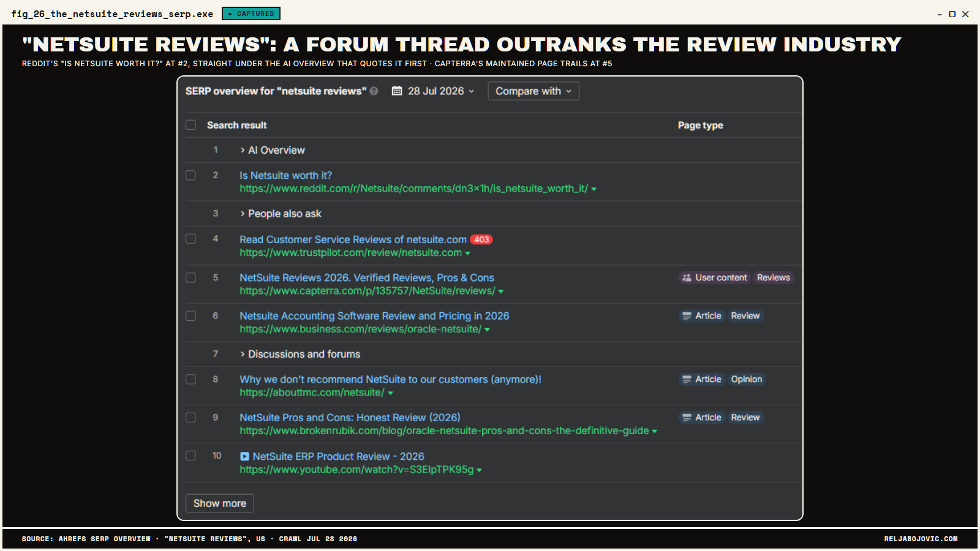The image size is (980, 551).
Task: Open Why we don't recommend NetSuite link
Action: click(391, 380)
